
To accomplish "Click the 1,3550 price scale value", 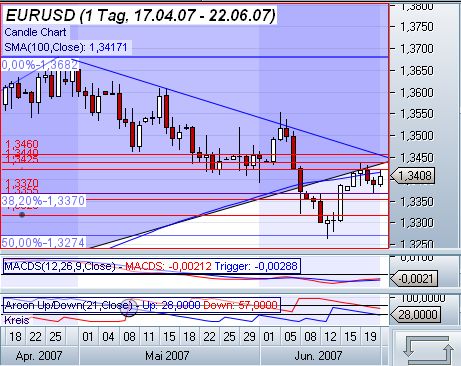I will tap(417, 114).
